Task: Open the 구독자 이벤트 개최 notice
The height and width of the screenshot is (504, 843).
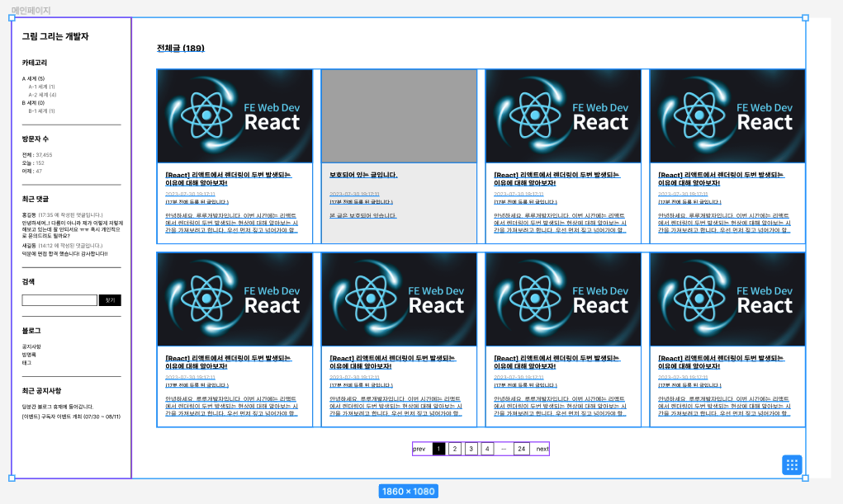Action: click(71, 417)
